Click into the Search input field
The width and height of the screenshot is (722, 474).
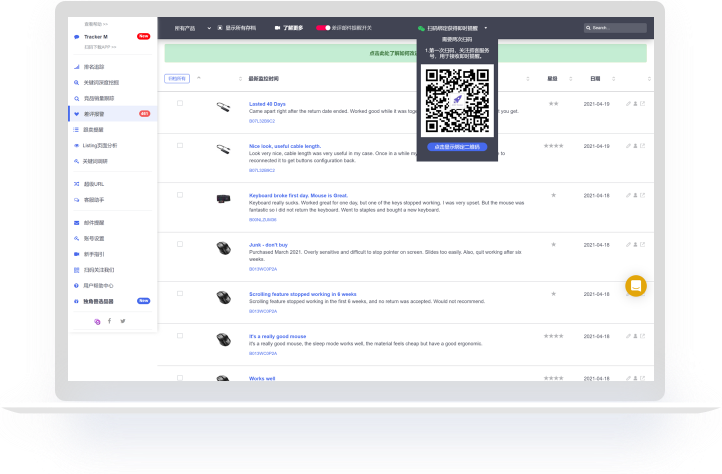tap(615, 28)
